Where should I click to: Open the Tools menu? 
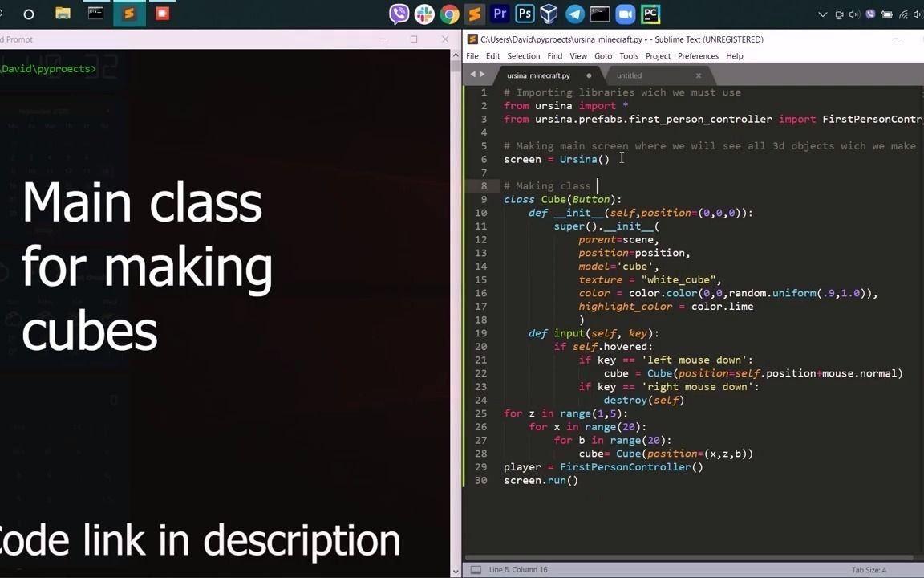click(629, 56)
